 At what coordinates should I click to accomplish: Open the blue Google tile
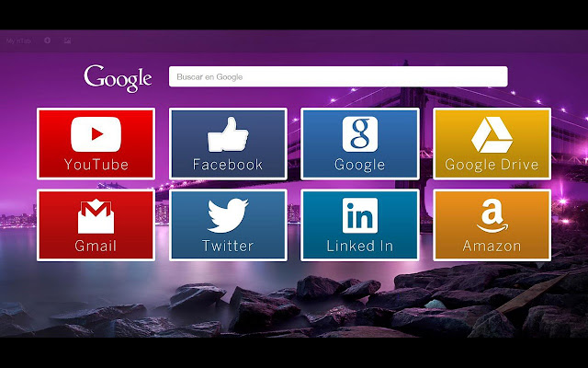[360, 144]
